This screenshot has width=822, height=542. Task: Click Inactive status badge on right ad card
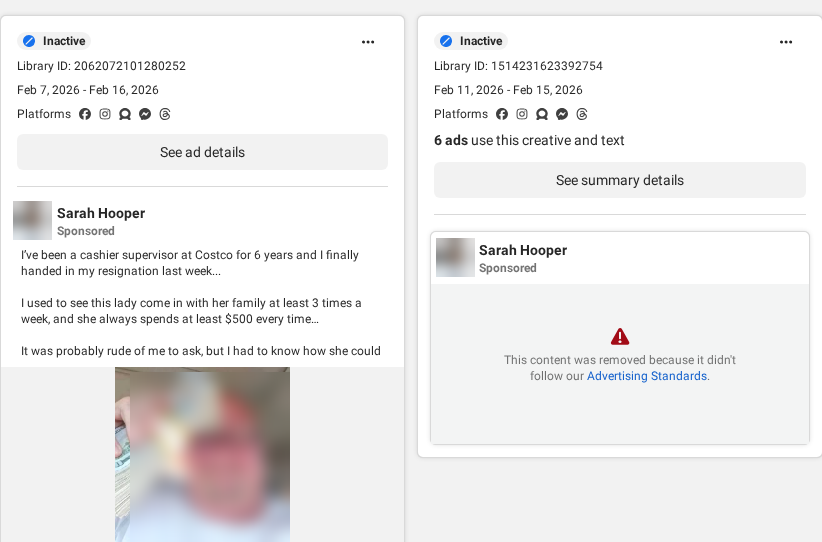(x=471, y=41)
